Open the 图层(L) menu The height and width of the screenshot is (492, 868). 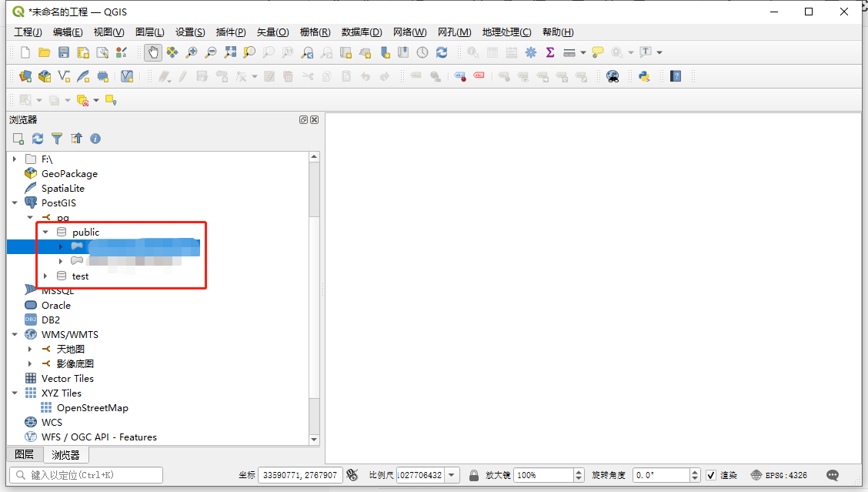point(149,32)
